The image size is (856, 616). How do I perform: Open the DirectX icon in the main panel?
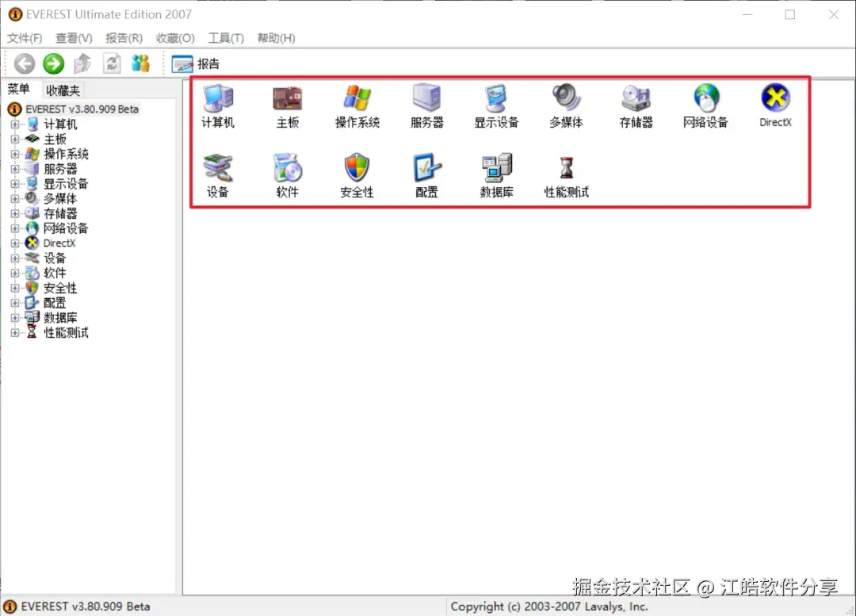775,106
